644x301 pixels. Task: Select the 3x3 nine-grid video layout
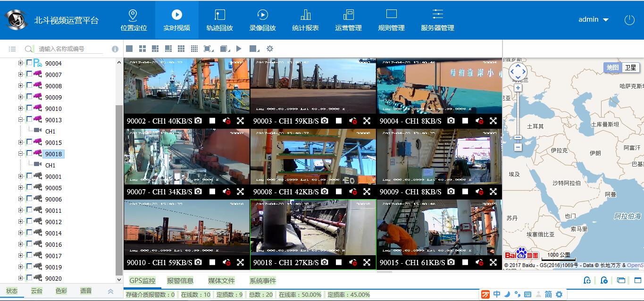(x=181, y=49)
